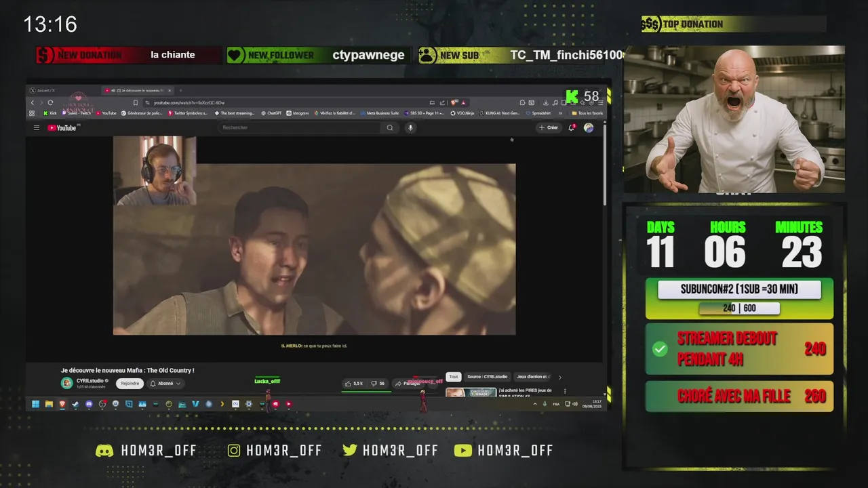This screenshot has height=488, width=868.
Task: Open YouTube notifications bell
Action: (571, 127)
